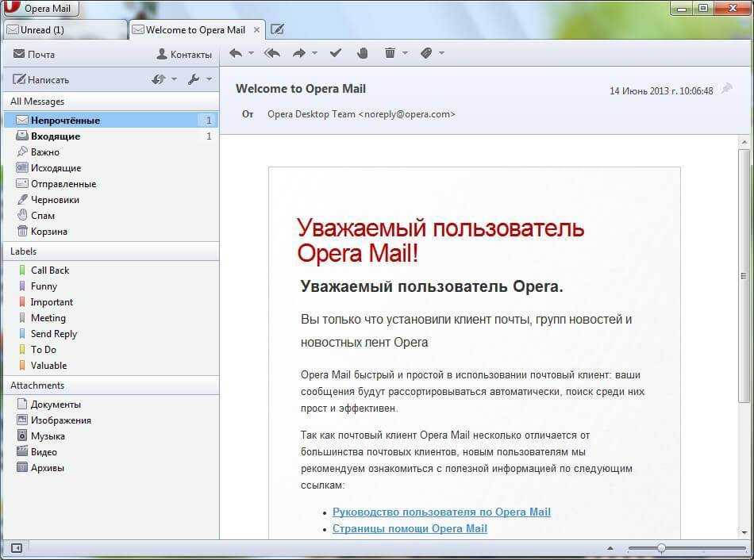Screen dimensions: 754x560
Task: Select the Входящие folder
Action: [111, 136]
